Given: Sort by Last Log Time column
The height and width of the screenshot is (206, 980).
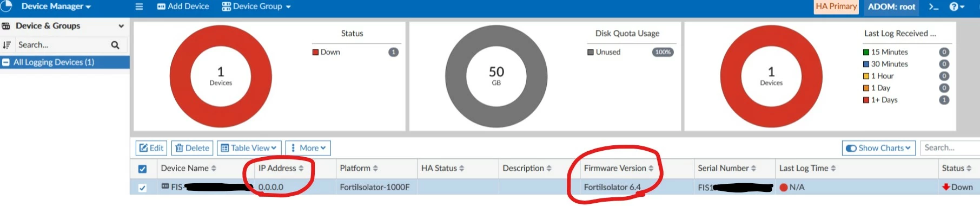Looking at the screenshot, I should tap(807, 169).
